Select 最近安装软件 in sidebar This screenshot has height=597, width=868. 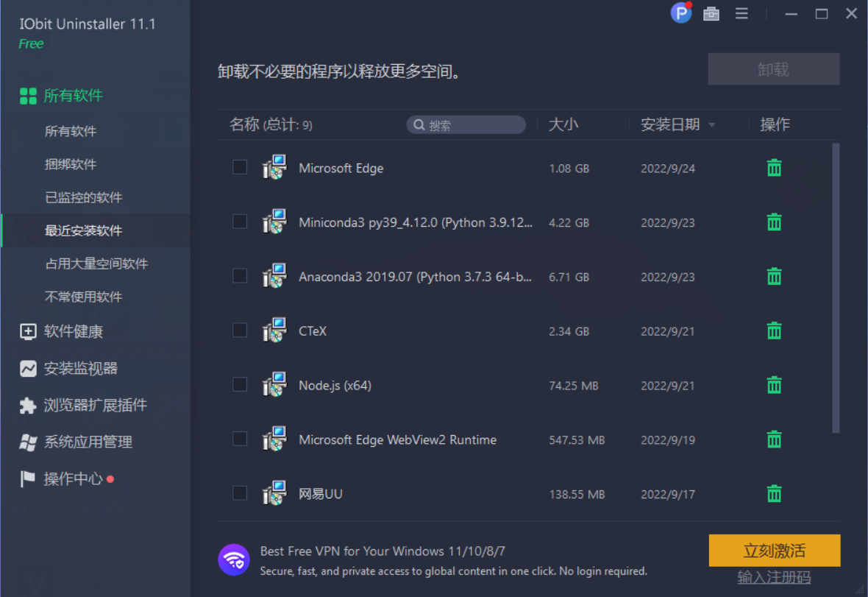pos(84,230)
